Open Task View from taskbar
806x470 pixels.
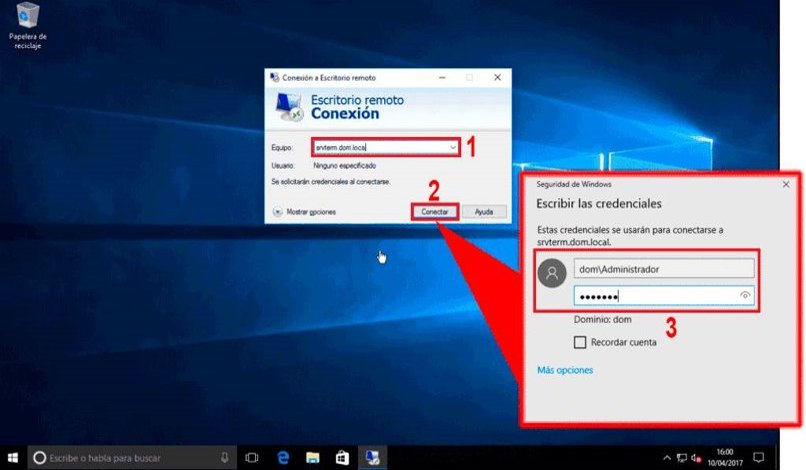(252, 458)
